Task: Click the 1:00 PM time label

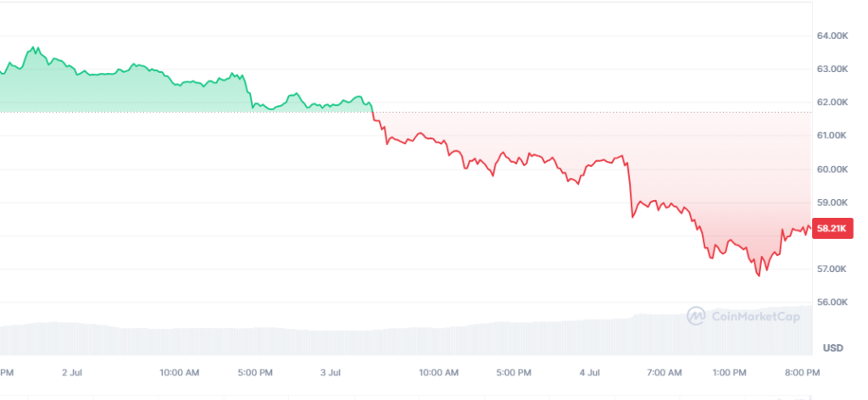Action: pos(729,372)
